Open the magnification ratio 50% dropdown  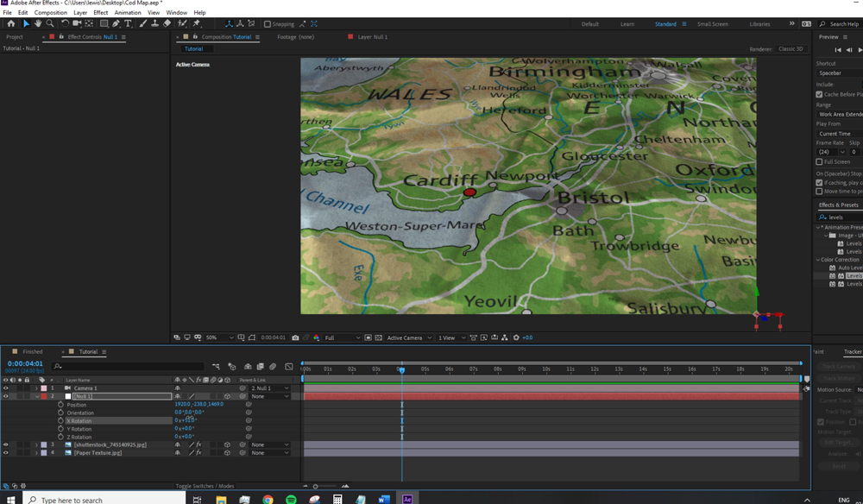point(219,337)
